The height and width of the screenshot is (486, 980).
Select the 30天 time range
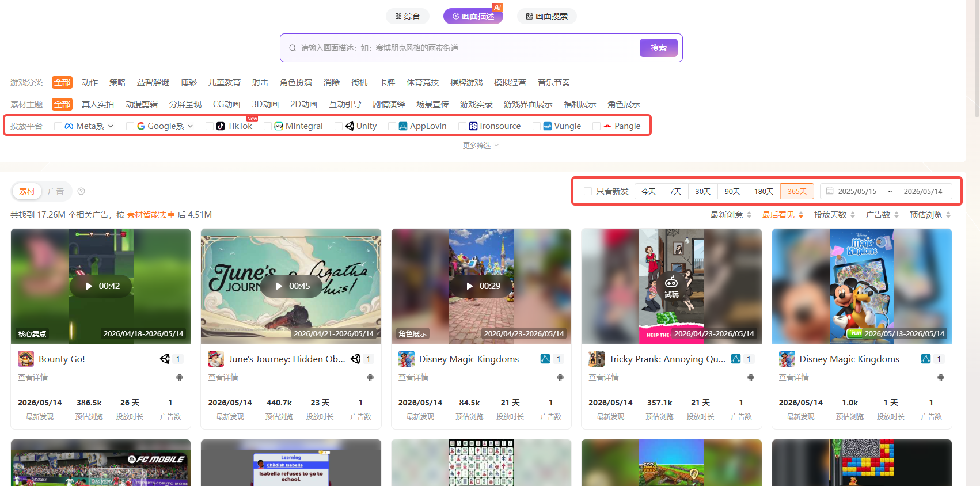coord(703,191)
